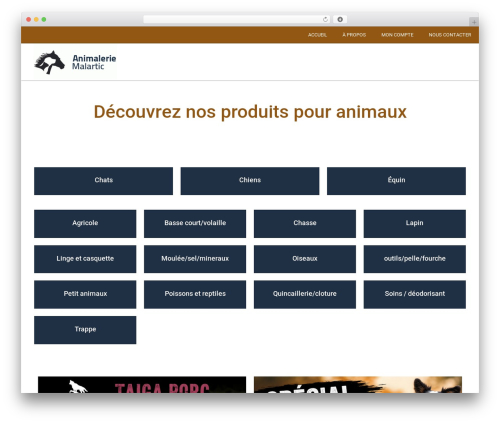Screen dimensions: 500x423
Task: Open the MON COMPTE menu link
Action: [x=397, y=35]
